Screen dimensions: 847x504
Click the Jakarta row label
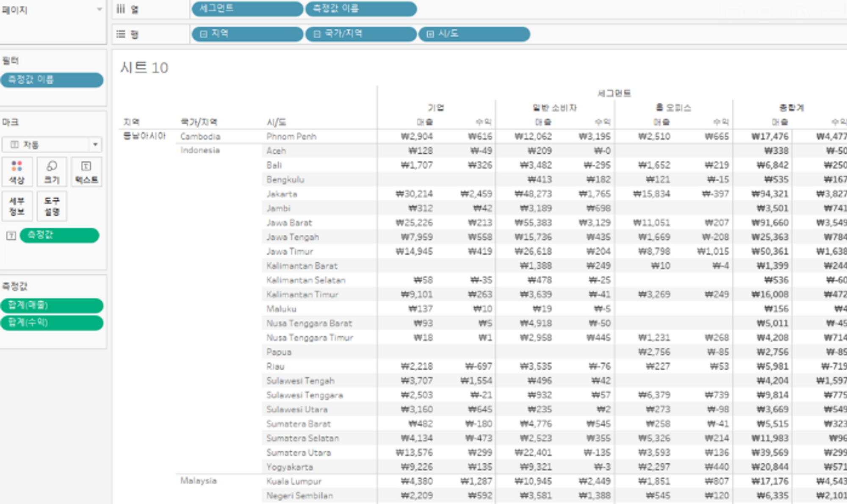pos(282,194)
